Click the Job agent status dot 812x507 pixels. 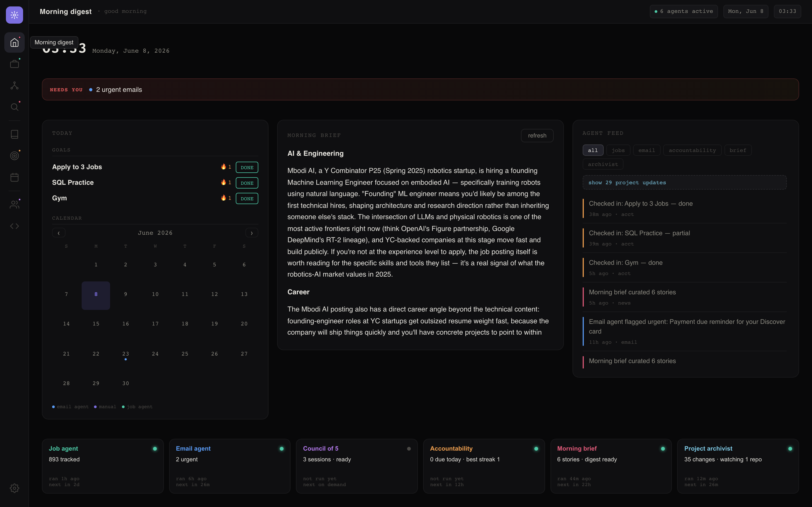click(x=155, y=448)
